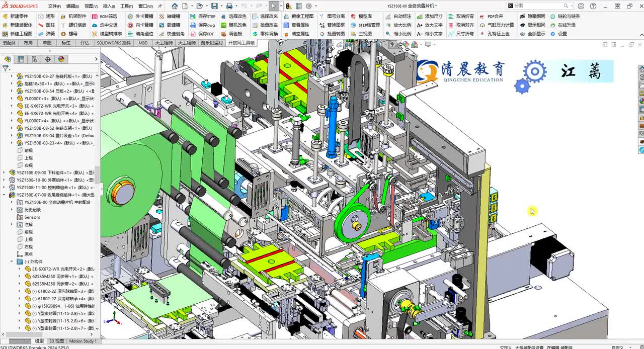The height and width of the screenshot is (349, 644).
Task: Expand YSZ150B-11-00 控制箱组合 tree node
Action: (5, 188)
